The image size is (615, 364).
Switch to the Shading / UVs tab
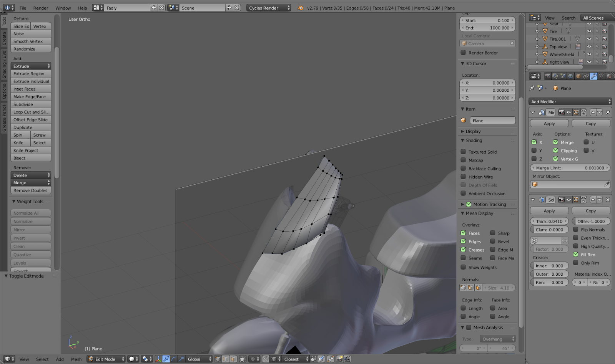point(4,64)
